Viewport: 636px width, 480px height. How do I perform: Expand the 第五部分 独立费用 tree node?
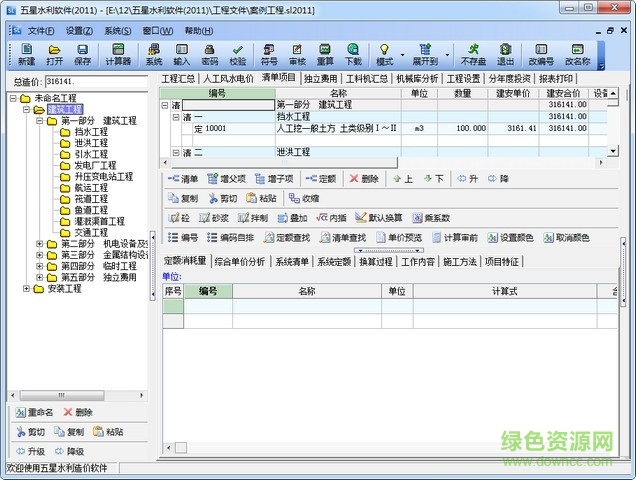tap(40, 277)
